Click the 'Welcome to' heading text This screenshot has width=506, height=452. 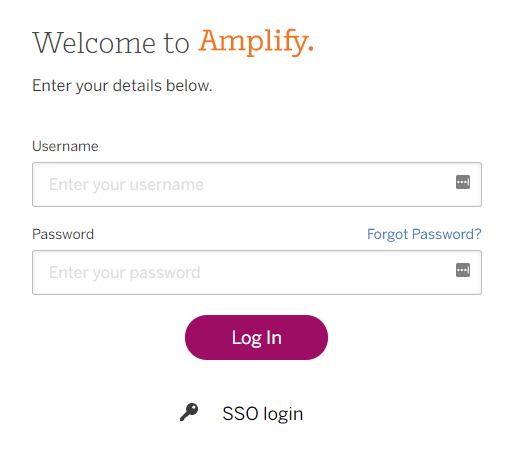[111, 43]
